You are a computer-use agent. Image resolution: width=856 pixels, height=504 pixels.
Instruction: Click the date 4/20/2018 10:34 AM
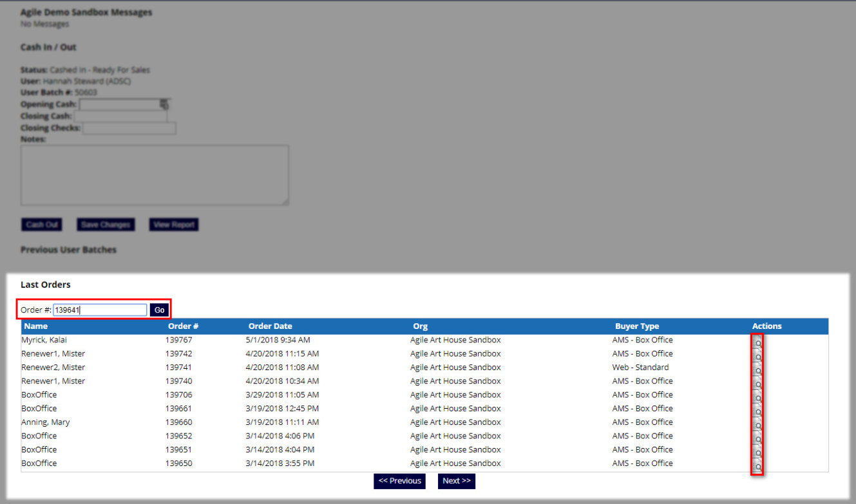coord(283,381)
